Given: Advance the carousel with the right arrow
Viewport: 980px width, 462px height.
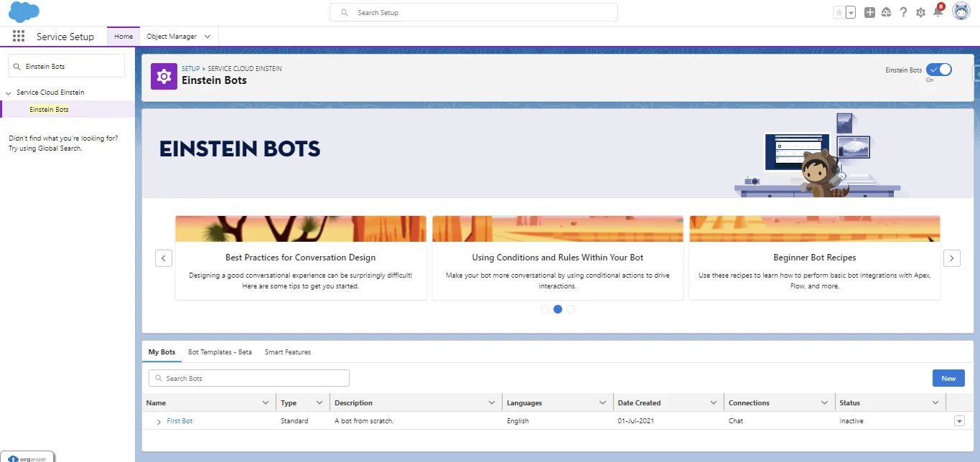Looking at the screenshot, I should pyautogui.click(x=951, y=258).
